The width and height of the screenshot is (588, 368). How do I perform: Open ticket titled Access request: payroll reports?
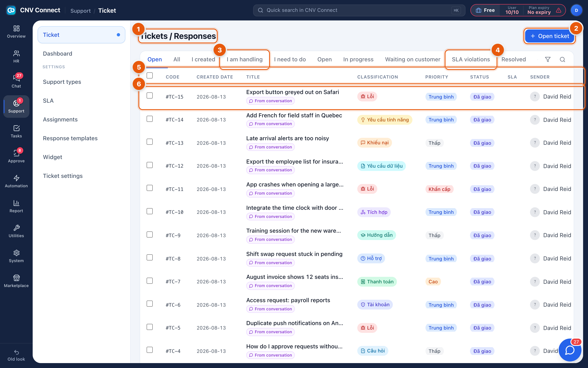tap(288, 300)
